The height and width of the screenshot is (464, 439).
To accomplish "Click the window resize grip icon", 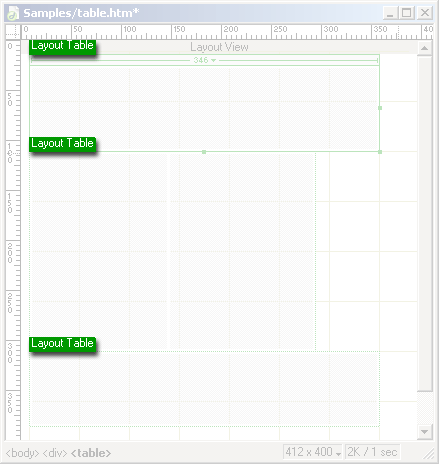I will [x=429, y=454].
